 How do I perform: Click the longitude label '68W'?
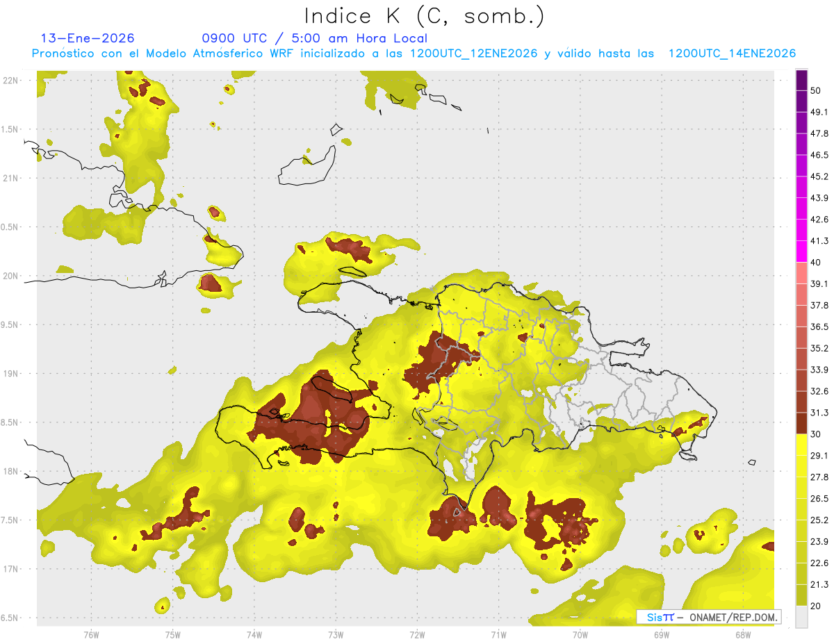[x=743, y=635]
